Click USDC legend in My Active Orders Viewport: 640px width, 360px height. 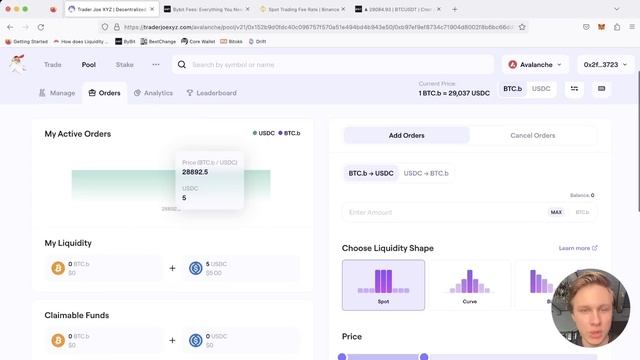[264, 133]
